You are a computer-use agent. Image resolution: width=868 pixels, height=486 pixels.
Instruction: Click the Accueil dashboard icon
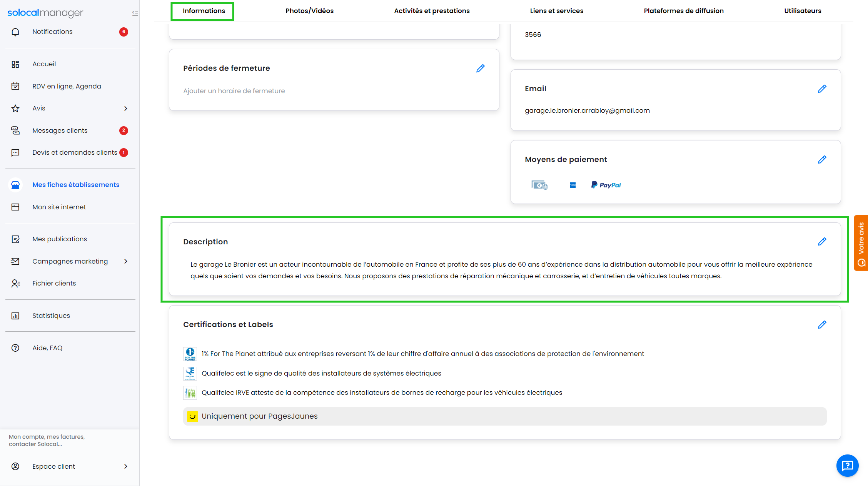15,64
